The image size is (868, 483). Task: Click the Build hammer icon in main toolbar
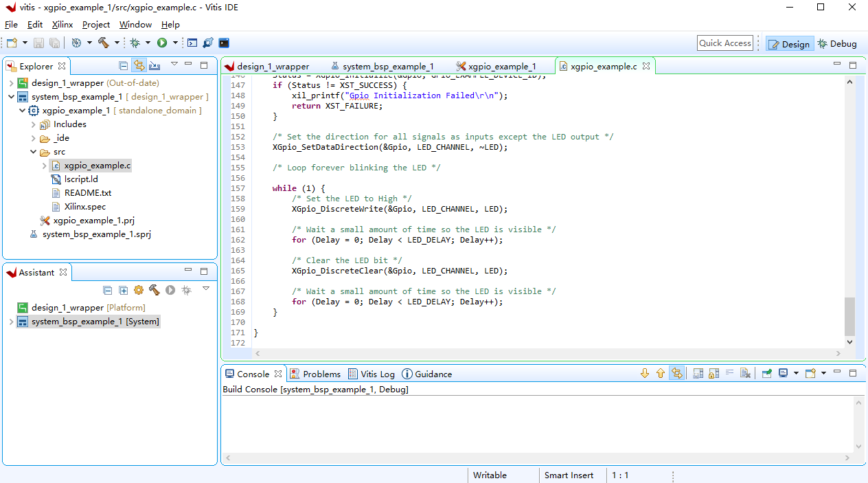click(104, 43)
